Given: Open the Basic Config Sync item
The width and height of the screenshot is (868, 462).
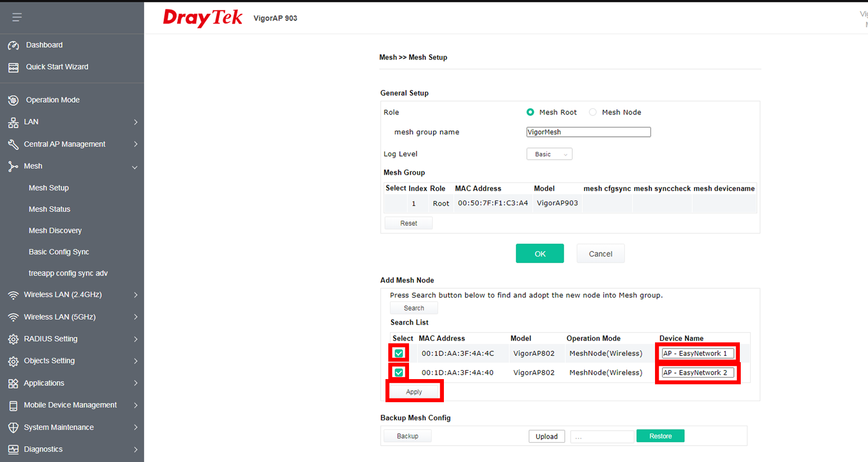Looking at the screenshot, I should tap(59, 252).
